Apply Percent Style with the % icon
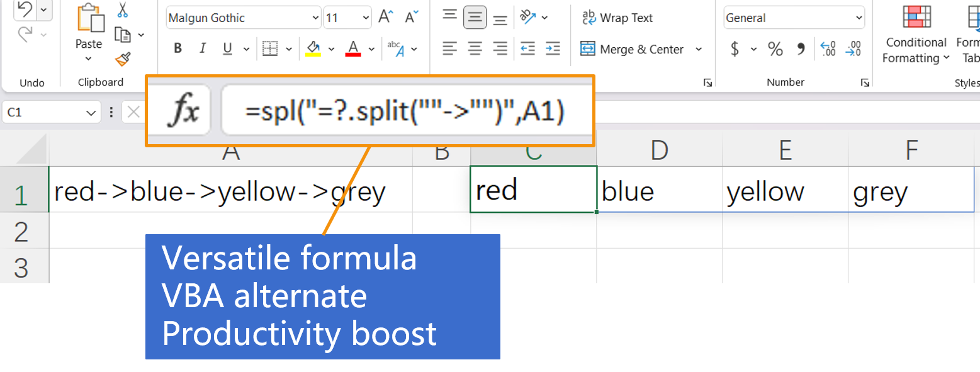This screenshot has height=372, width=980. tap(775, 48)
